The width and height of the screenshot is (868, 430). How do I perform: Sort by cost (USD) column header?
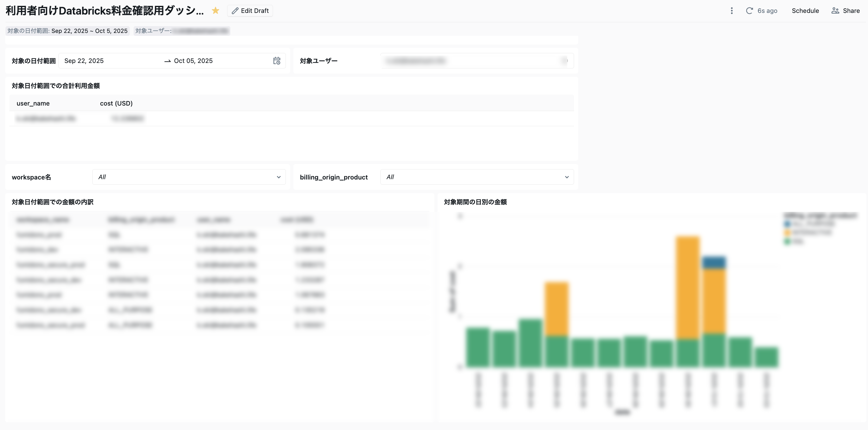(116, 103)
